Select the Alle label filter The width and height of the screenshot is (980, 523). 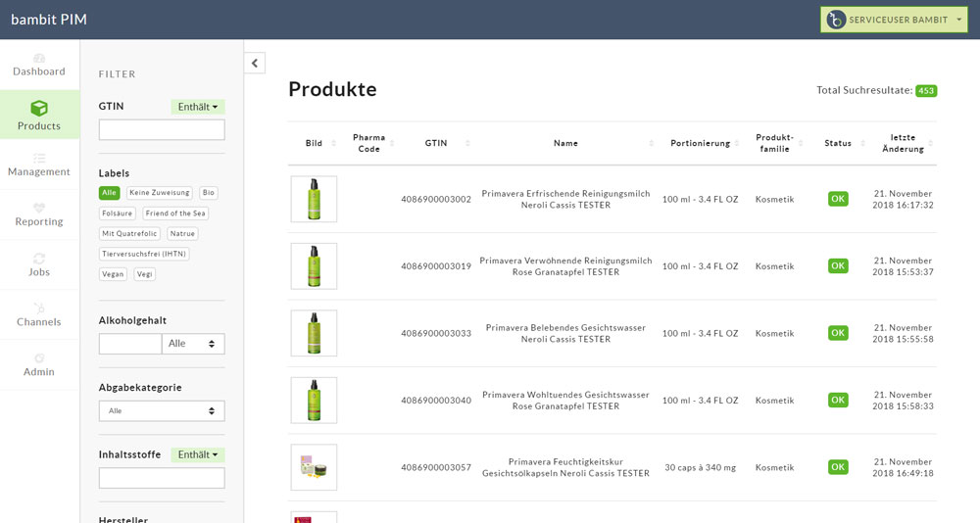pyautogui.click(x=109, y=193)
